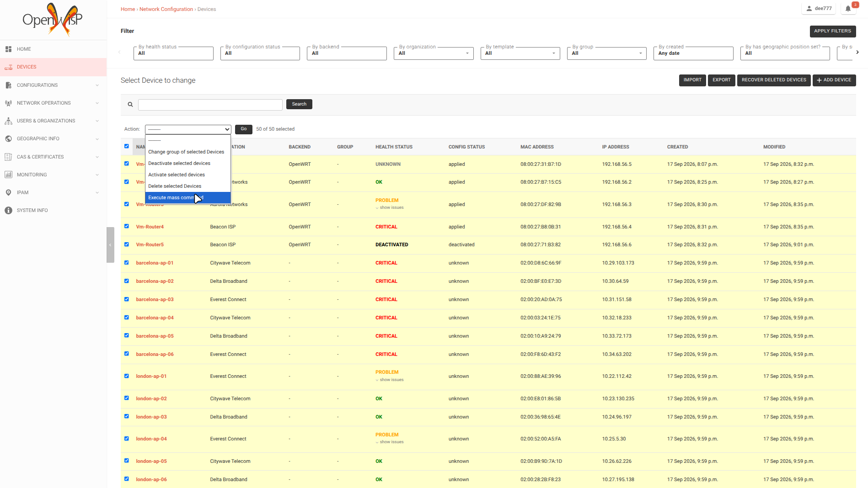Uncheck the barcelona-ap-03 checkbox

point(127,299)
